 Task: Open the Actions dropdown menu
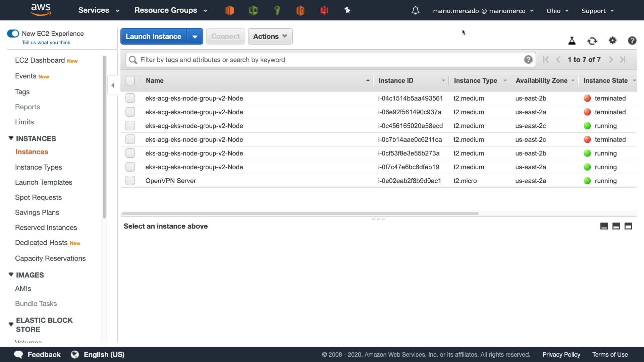click(270, 37)
